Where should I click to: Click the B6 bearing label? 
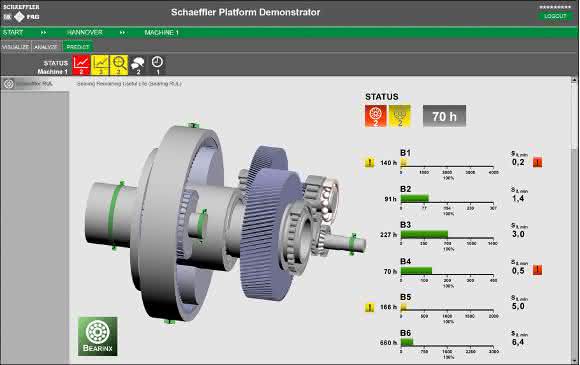(x=405, y=333)
